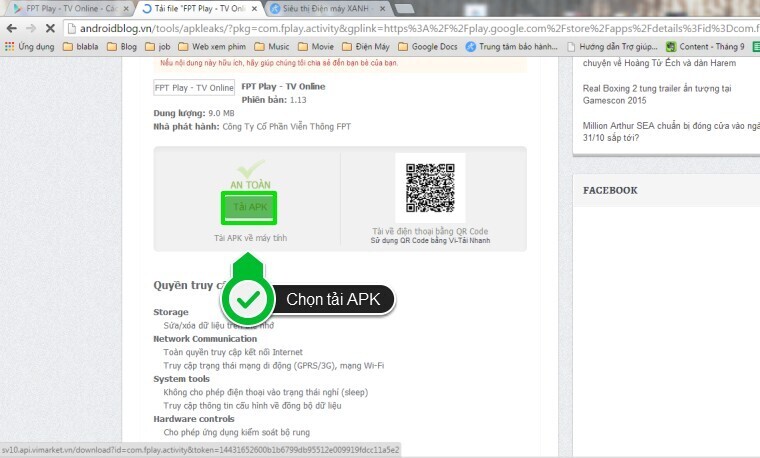
Task: Open the 'Movie' bookmark folder
Action: click(x=316, y=47)
